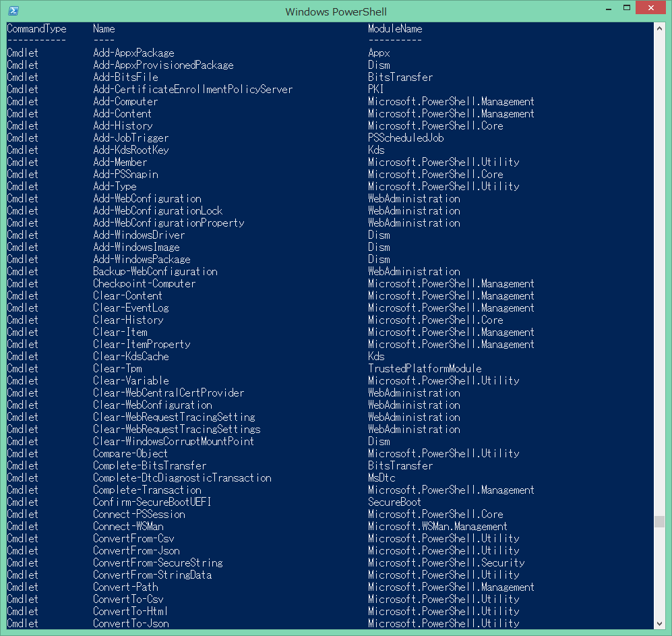The image size is (672, 636).
Task: Select the Add-Computer cmdlet name
Action: pos(125,102)
